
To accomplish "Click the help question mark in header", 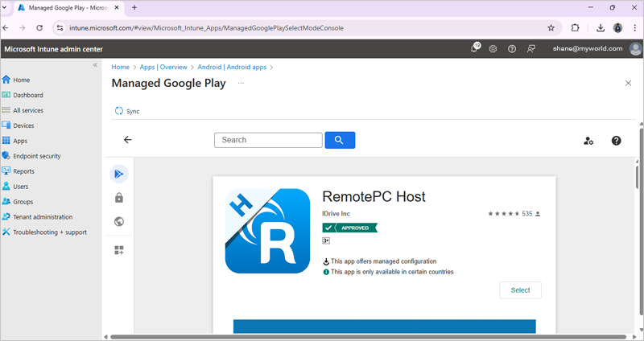I will [x=512, y=48].
